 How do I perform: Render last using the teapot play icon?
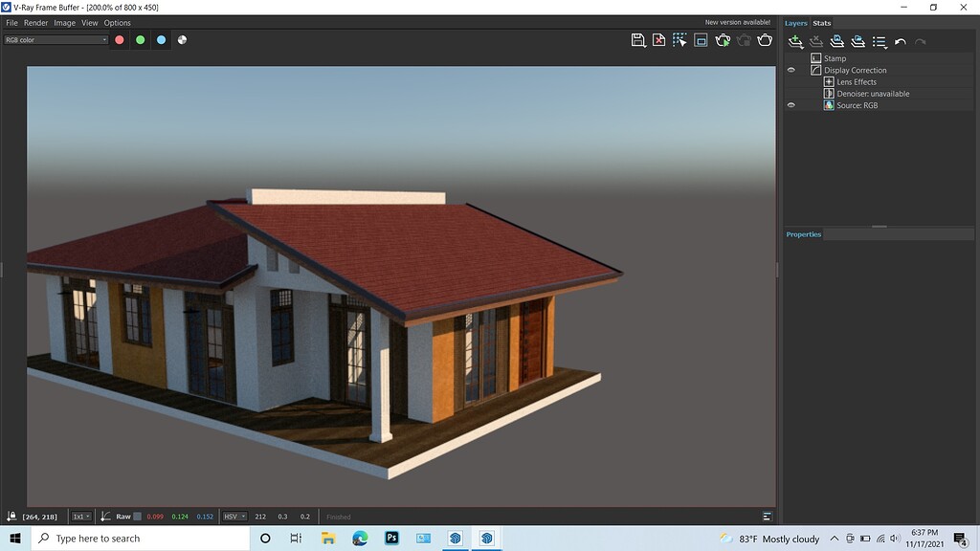(x=723, y=40)
